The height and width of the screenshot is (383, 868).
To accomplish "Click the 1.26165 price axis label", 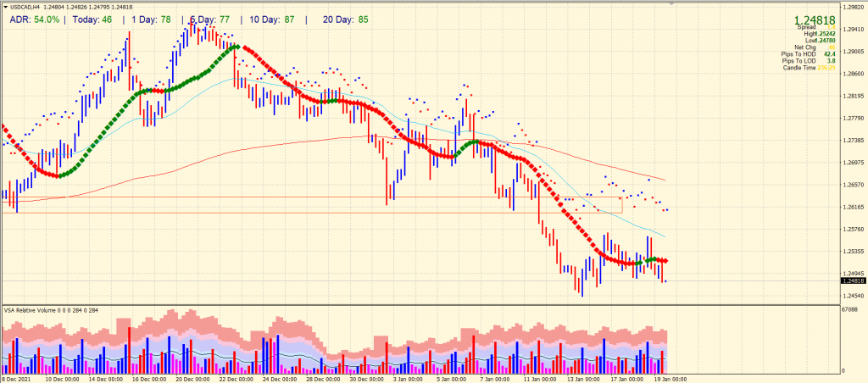I will (x=854, y=207).
